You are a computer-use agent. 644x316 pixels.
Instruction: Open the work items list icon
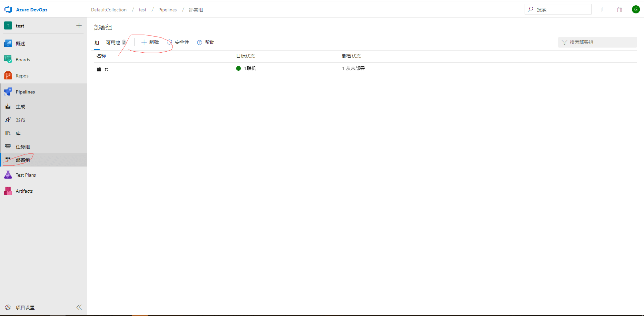coord(604,9)
